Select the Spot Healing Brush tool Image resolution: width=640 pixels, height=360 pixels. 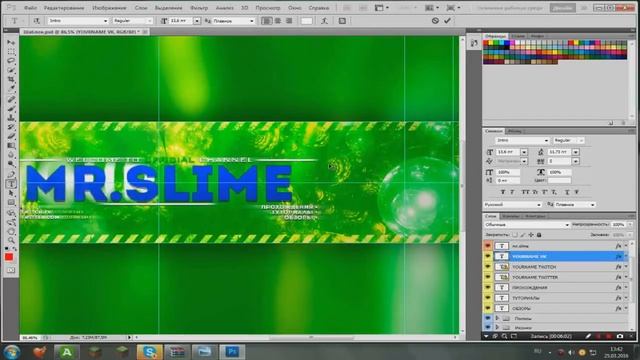tap(11, 99)
